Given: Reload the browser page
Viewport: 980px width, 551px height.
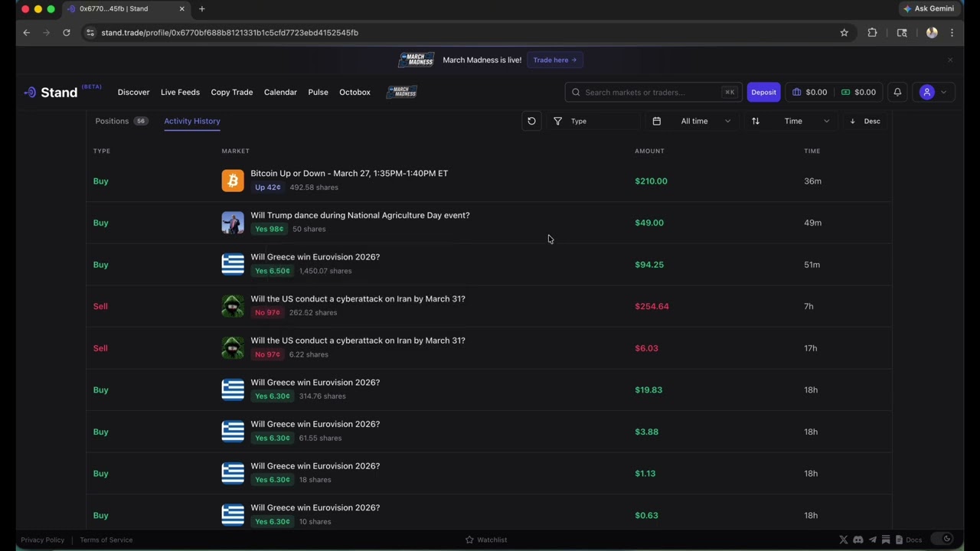Looking at the screenshot, I should (67, 33).
